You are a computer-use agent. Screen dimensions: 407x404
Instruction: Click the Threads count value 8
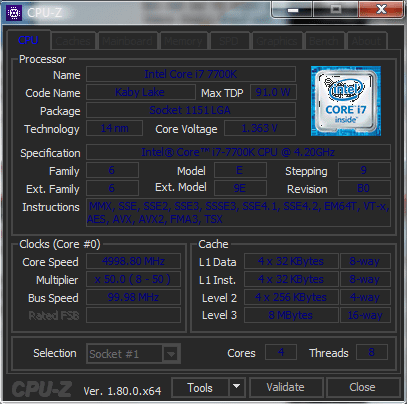372,352
